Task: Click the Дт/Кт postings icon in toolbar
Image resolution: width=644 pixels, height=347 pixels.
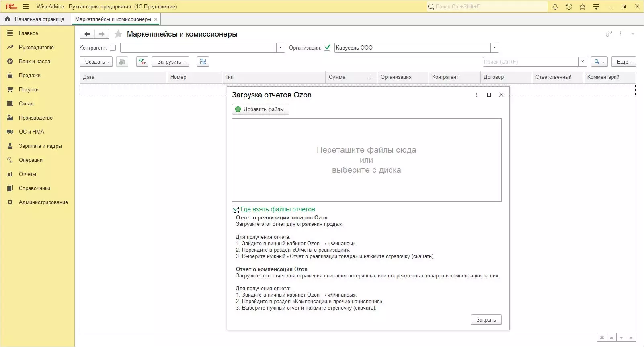Action: click(x=142, y=62)
